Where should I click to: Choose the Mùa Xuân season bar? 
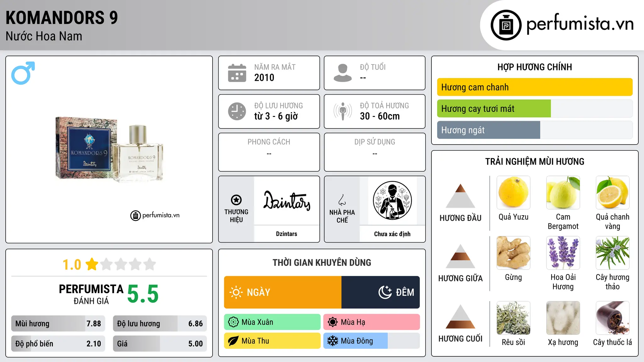click(x=272, y=322)
